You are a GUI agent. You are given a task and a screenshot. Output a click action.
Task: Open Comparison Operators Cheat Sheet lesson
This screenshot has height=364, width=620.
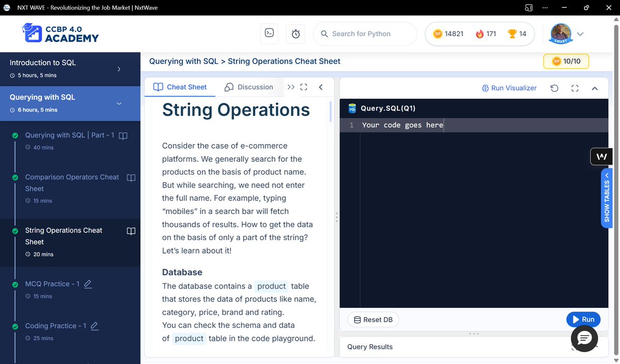click(x=72, y=183)
